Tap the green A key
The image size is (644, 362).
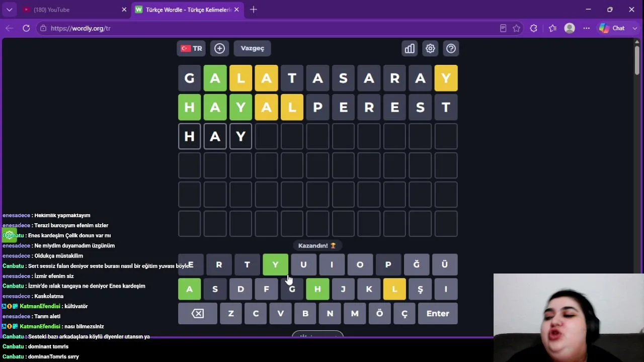[189, 289]
